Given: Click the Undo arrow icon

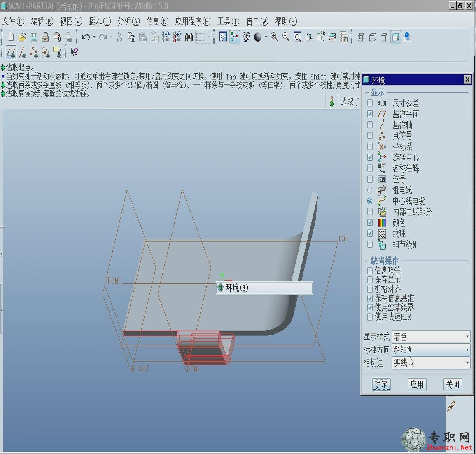Looking at the screenshot, I should click(x=86, y=37).
